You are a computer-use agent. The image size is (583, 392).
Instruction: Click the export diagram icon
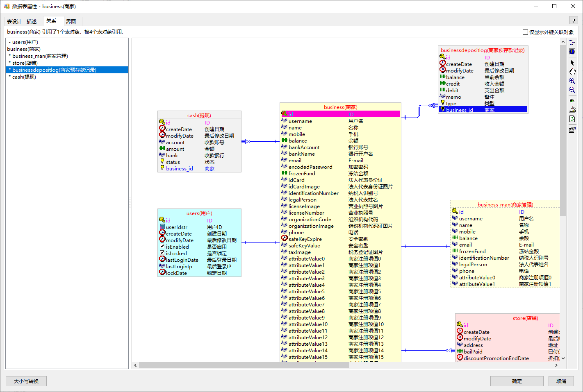point(572,109)
